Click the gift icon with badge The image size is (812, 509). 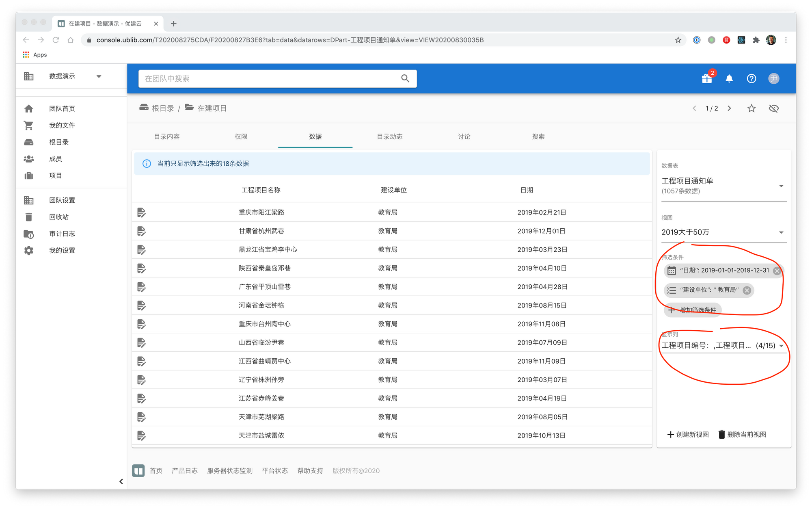click(707, 78)
